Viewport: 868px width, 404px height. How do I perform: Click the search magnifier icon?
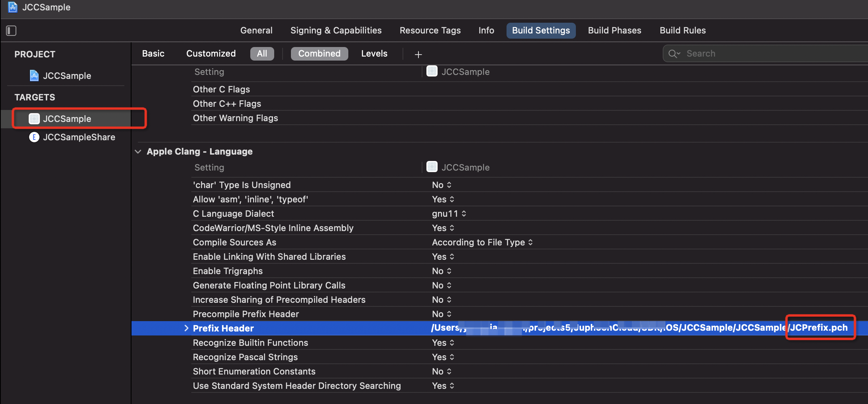(x=674, y=54)
